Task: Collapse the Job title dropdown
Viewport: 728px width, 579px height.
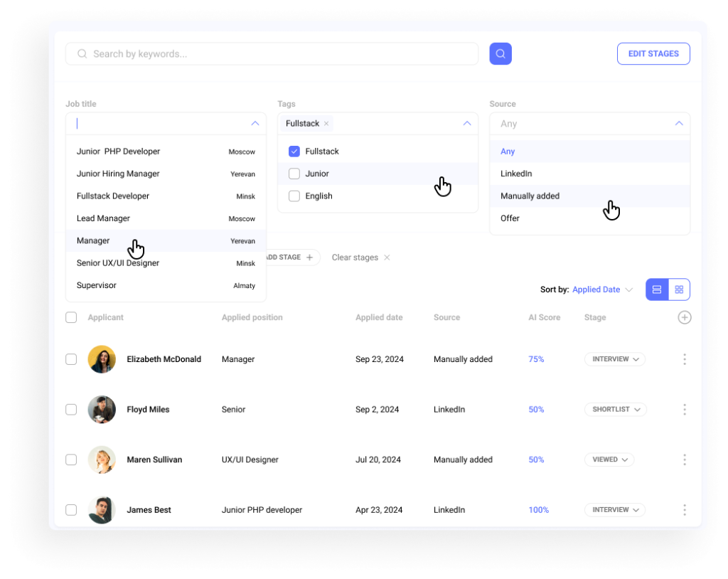Action: point(255,123)
